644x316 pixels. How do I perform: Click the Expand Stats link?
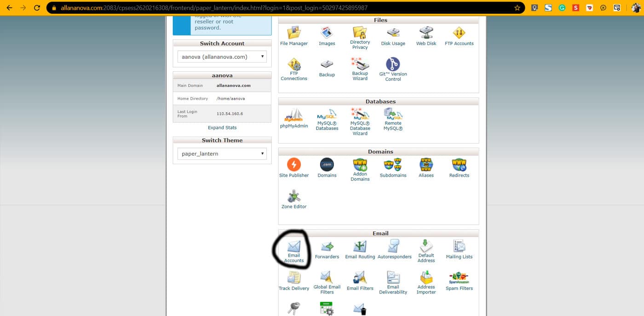pyautogui.click(x=222, y=127)
